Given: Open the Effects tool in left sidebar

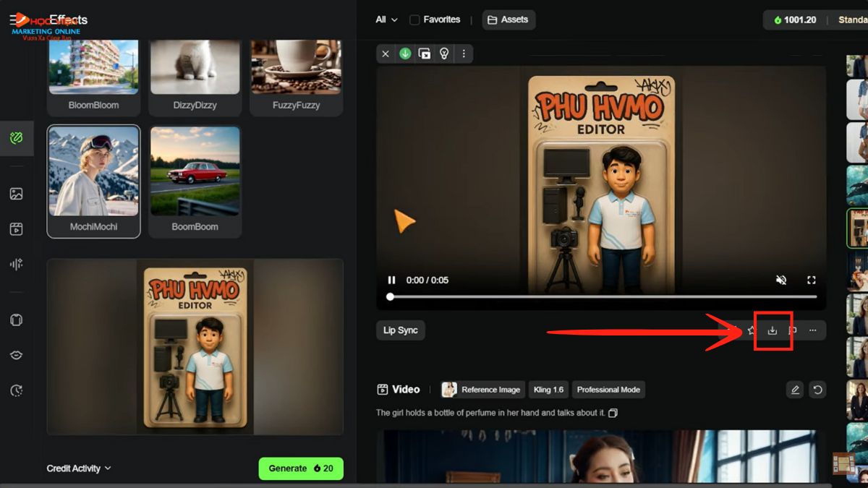Looking at the screenshot, I should (17, 138).
